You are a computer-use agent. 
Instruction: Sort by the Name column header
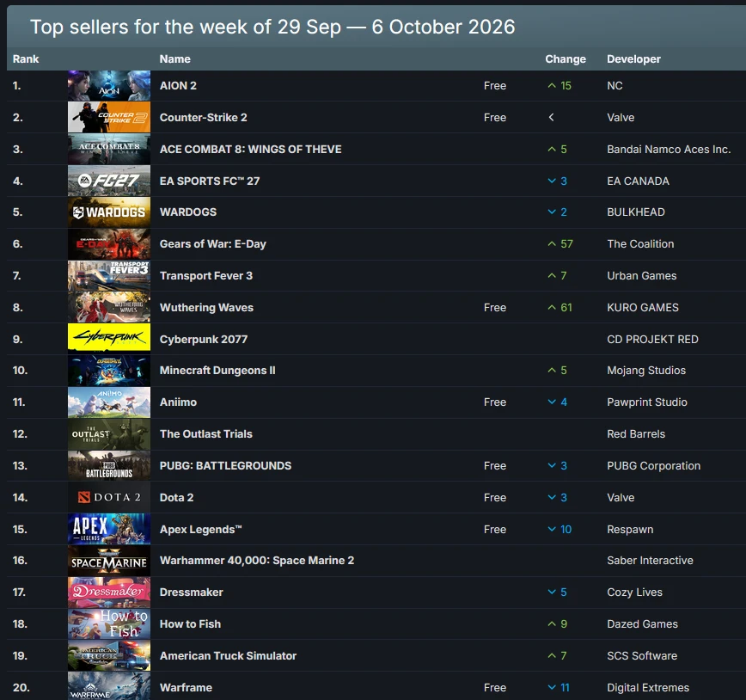175,59
